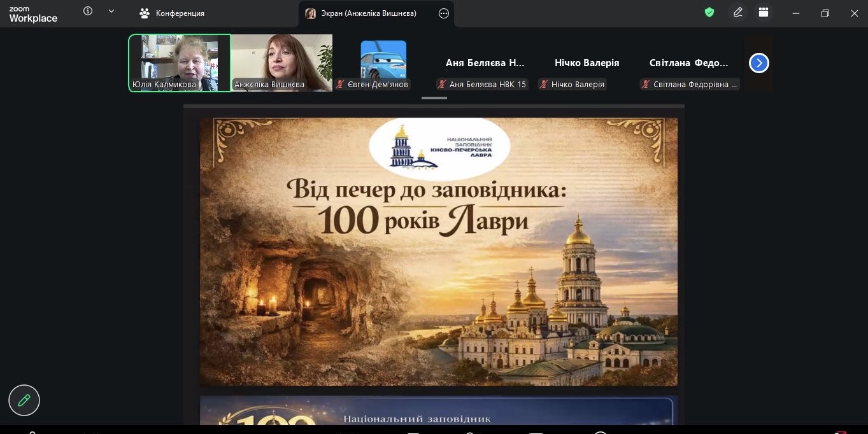The height and width of the screenshot is (434, 868).
Task: Click the pen icon in title bar
Action: tap(737, 13)
